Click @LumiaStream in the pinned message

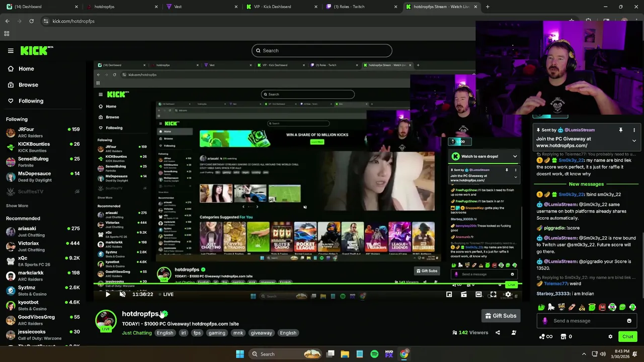coord(580,130)
